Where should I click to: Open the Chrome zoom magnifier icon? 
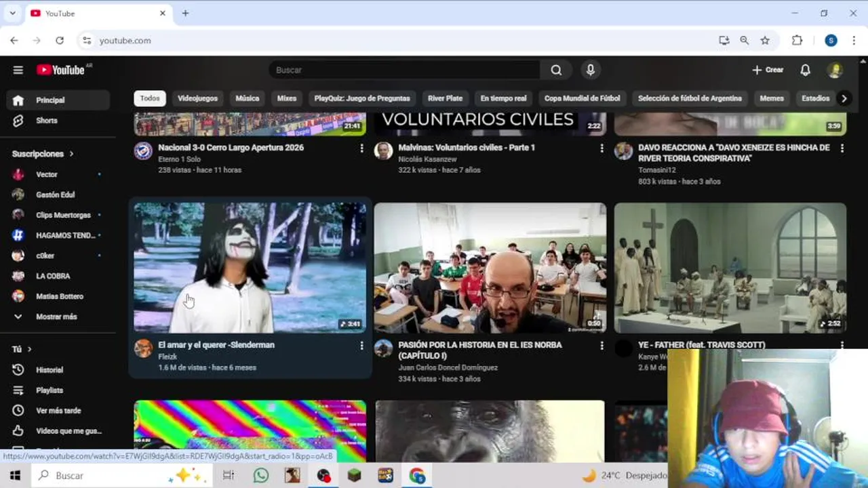[x=745, y=41]
